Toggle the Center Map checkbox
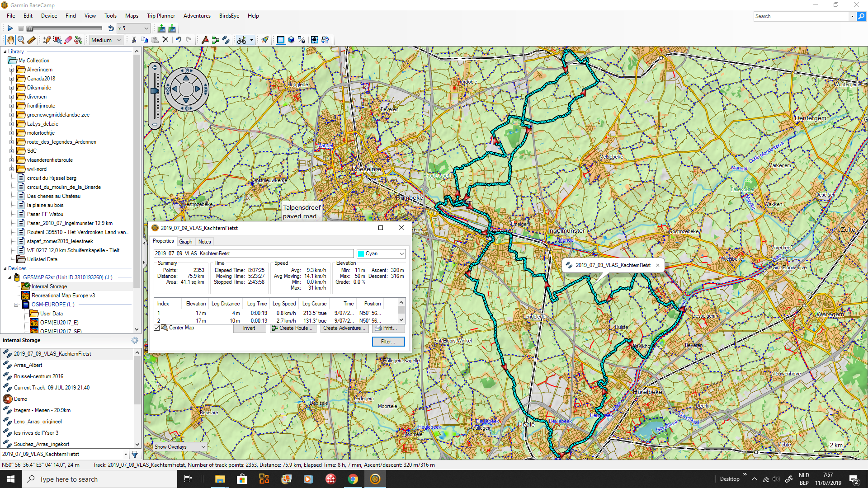 pos(157,328)
